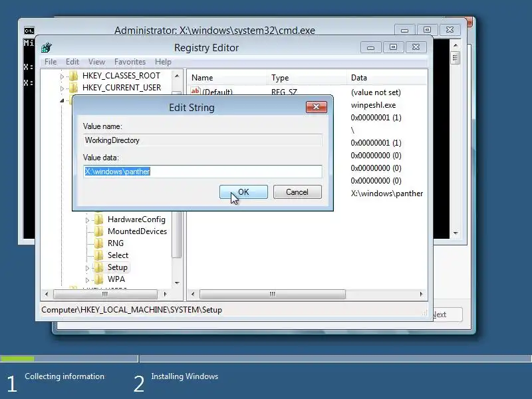This screenshot has width=532, height=399.
Task: Open the Edit menu in Registry Editor
Action: tap(72, 62)
